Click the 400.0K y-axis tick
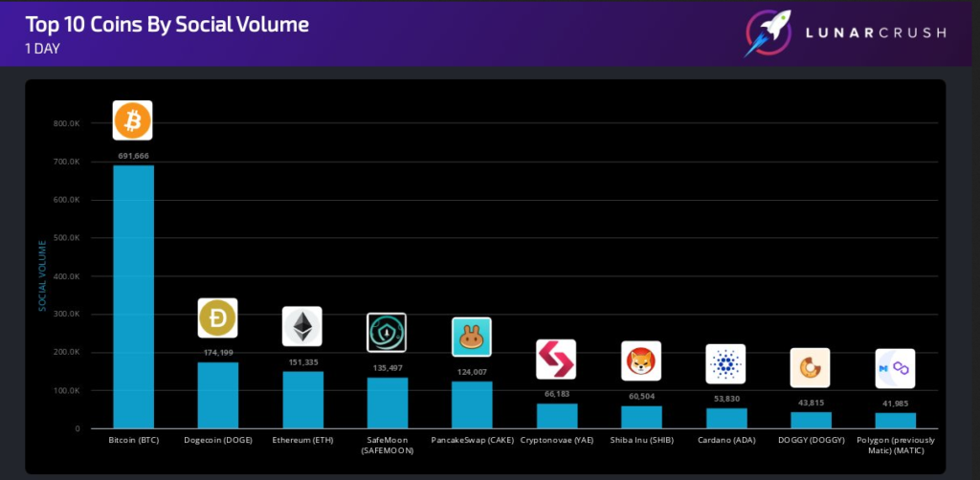This screenshot has height=480, width=980. tap(67, 276)
